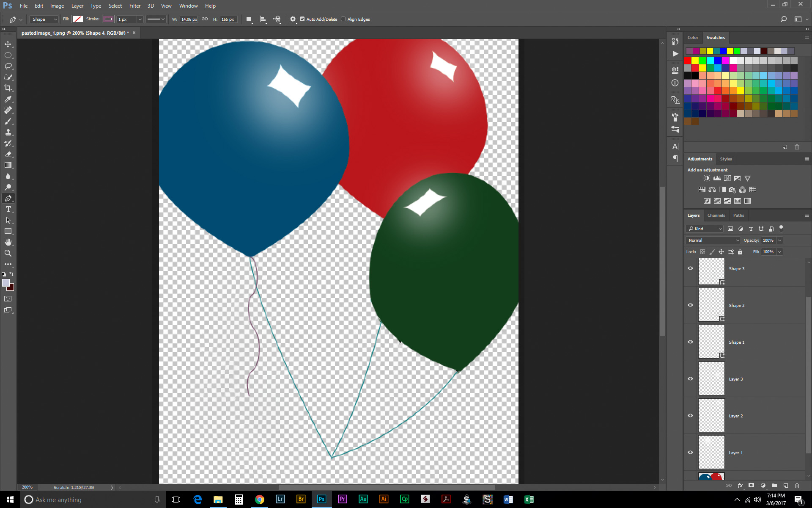This screenshot has height=508, width=812.
Task: Select the Shape 3 layer thumbnail
Action: point(711,271)
